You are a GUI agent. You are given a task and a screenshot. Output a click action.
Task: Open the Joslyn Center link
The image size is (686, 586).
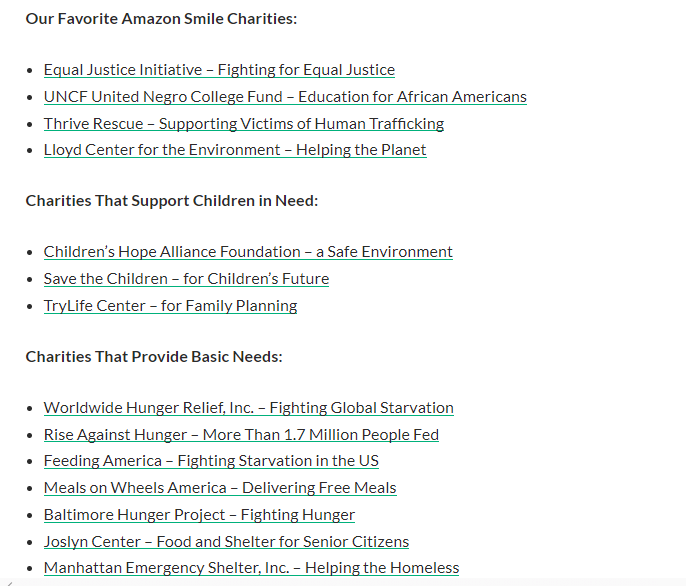coord(226,542)
